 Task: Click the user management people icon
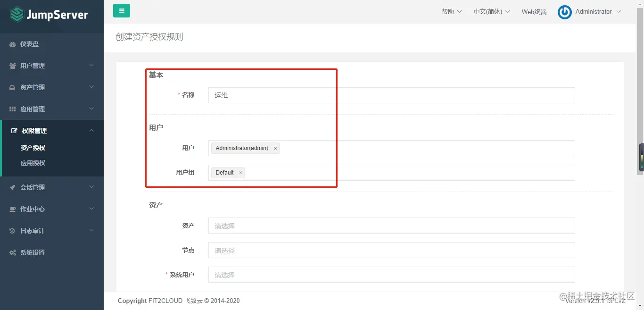click(13, 66)
